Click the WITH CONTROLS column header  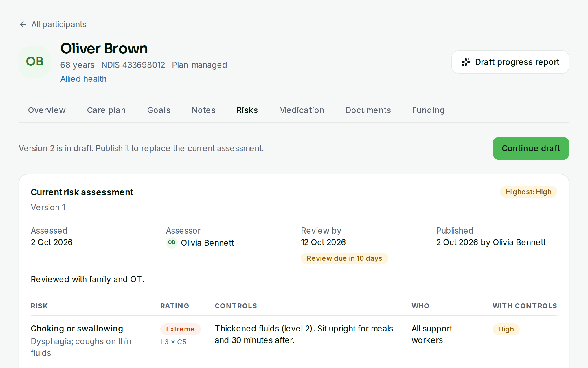coord(525,306)
